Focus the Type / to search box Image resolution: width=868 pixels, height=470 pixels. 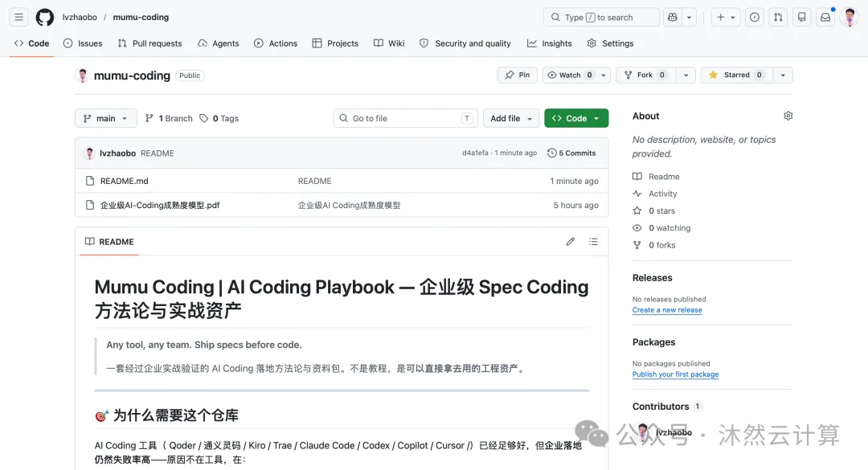pos(601,17)
